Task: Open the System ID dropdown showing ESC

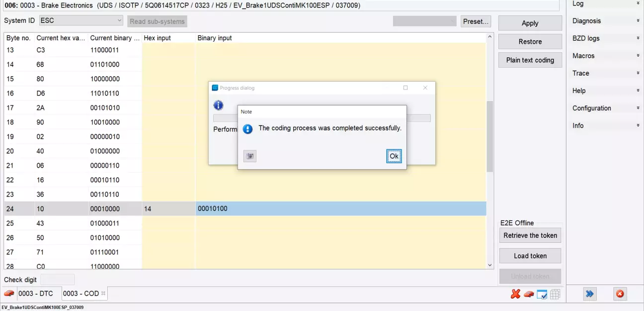Action: [x=81, y=20]
